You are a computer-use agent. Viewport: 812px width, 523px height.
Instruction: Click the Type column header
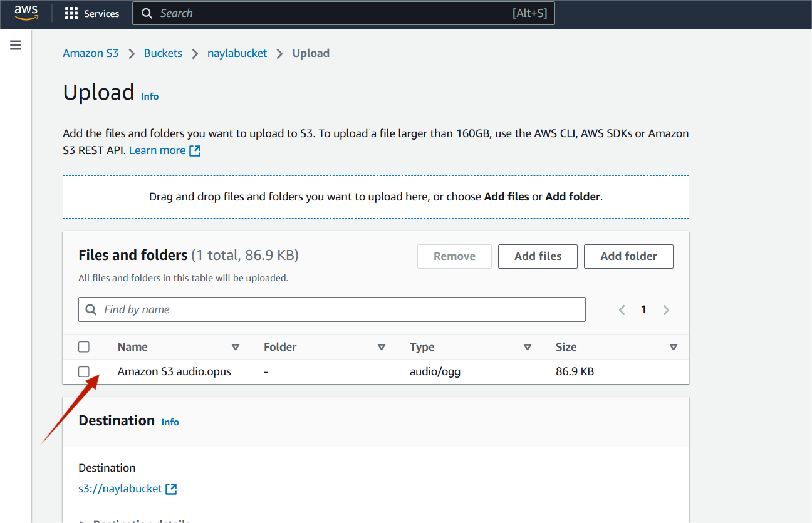pos(422,347)
